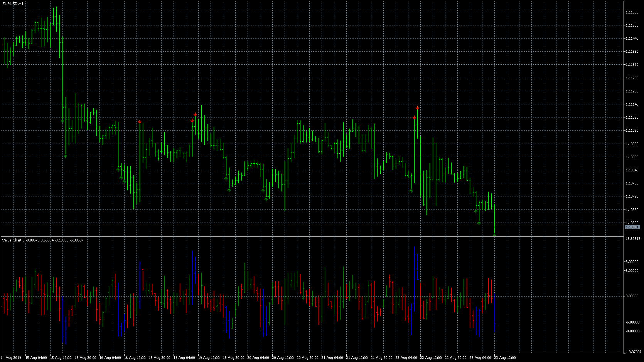This screenshot has height=362, width=644.
Task: Click price scale value 1.11020
Action: 632,131
